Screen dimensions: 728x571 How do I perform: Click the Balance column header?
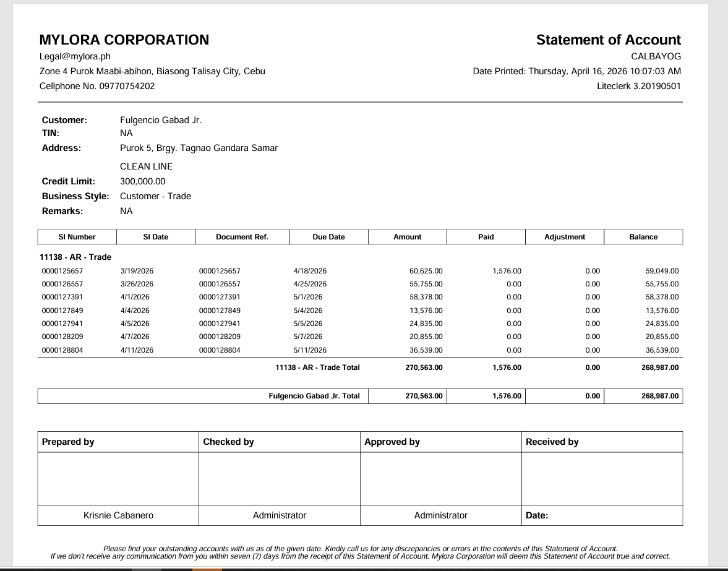[643, 237]
